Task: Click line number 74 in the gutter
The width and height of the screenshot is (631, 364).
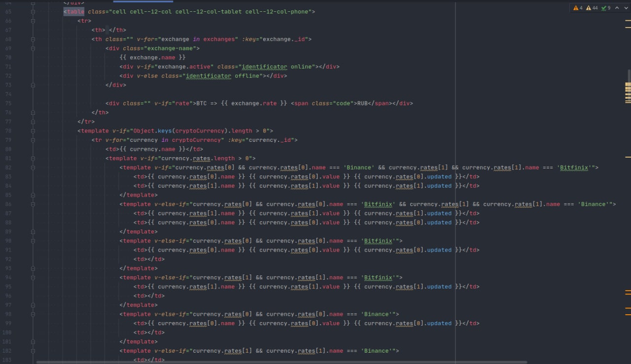Action: pos(8,95)
